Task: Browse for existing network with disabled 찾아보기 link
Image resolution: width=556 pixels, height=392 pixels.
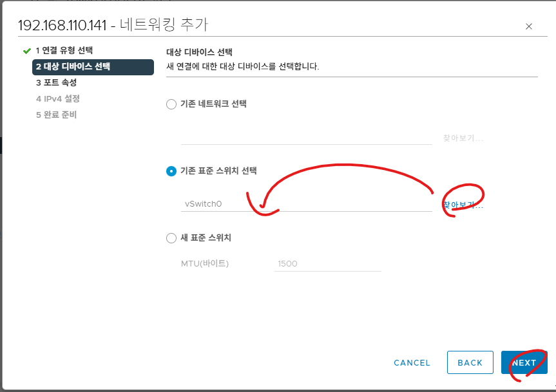Action: (463, 138)
